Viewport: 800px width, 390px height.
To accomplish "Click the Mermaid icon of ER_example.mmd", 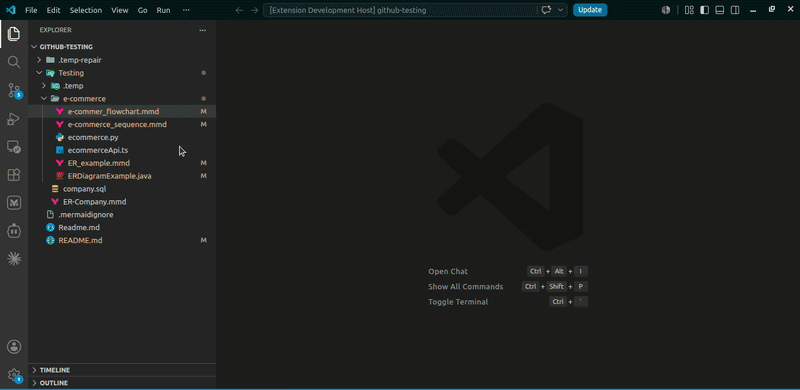I will pos(60,163).
